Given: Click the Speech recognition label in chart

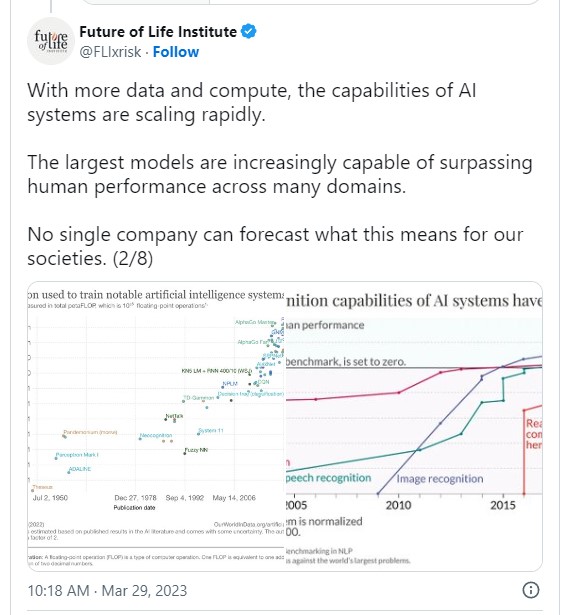Looking at the screenshot, I should tap(328, 478).
